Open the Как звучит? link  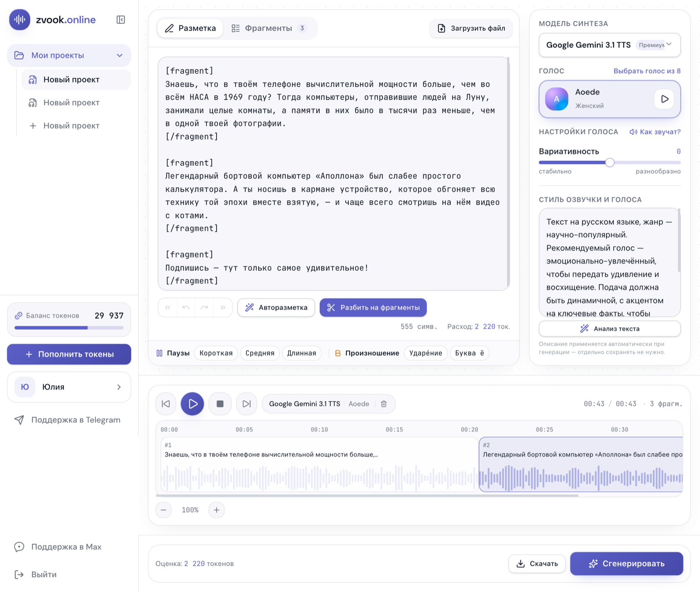pos(655,132)
